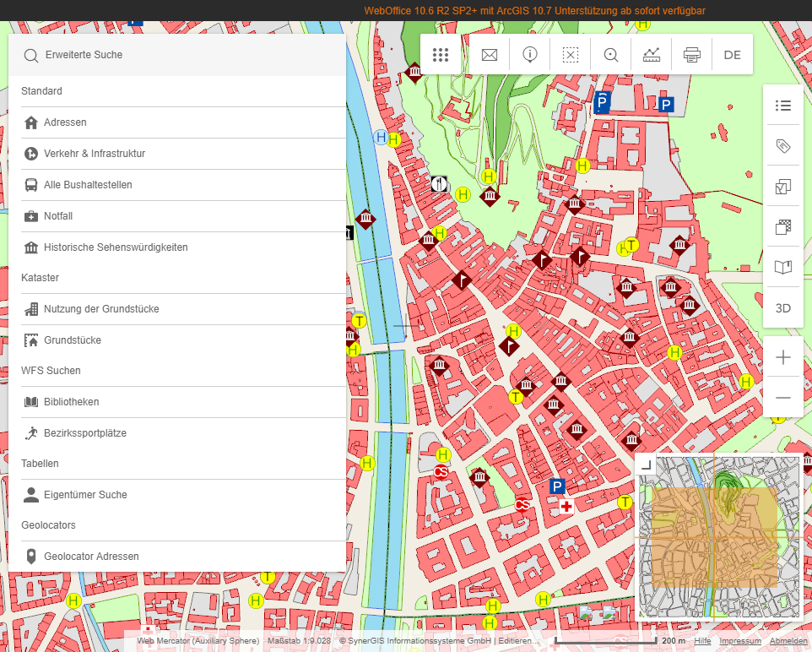The height and width of the screenshot is (652, 812).
Task: Click the Erweiterte Suche search field
Action: tap(177, 55)
